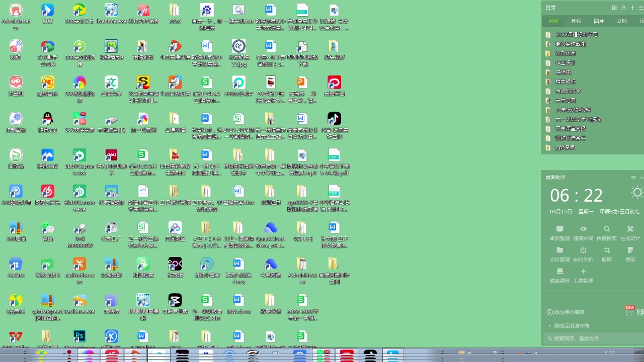The image size is (644, 362).
Task: Open 控制面板 (Control Panel)
Action: pyautogui.click(x=16, y=122)
